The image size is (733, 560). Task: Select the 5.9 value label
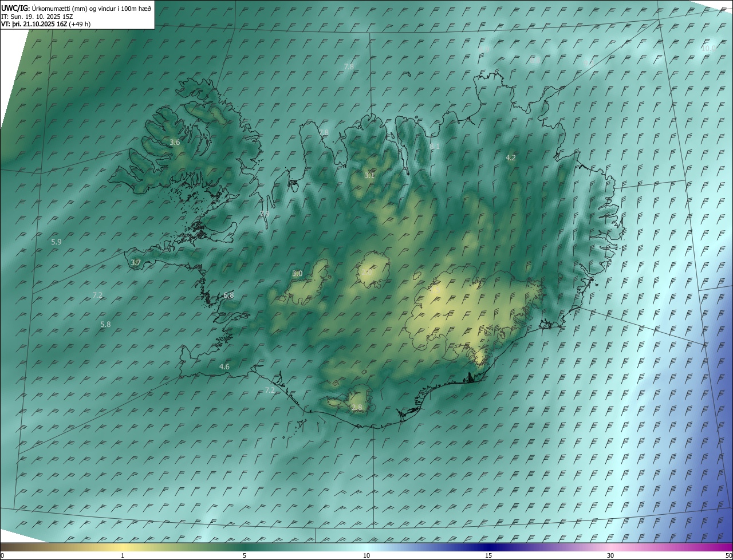click(x=56, y=242)
